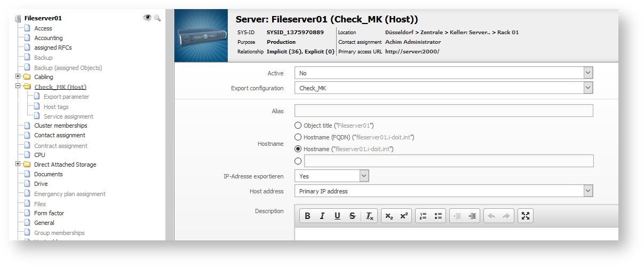
Task: Open the IP-Adresse exportieren dropdown
Action: (x=332, y=176)
